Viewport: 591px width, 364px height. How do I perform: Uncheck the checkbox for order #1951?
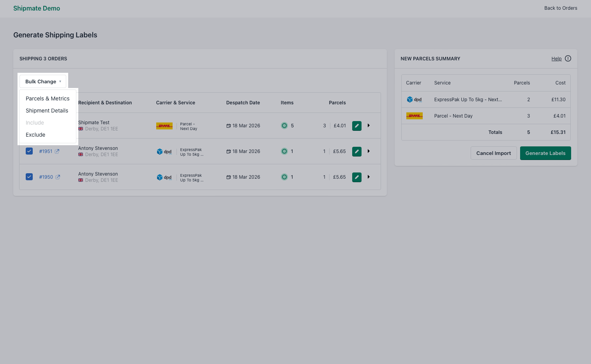(29, 151)
